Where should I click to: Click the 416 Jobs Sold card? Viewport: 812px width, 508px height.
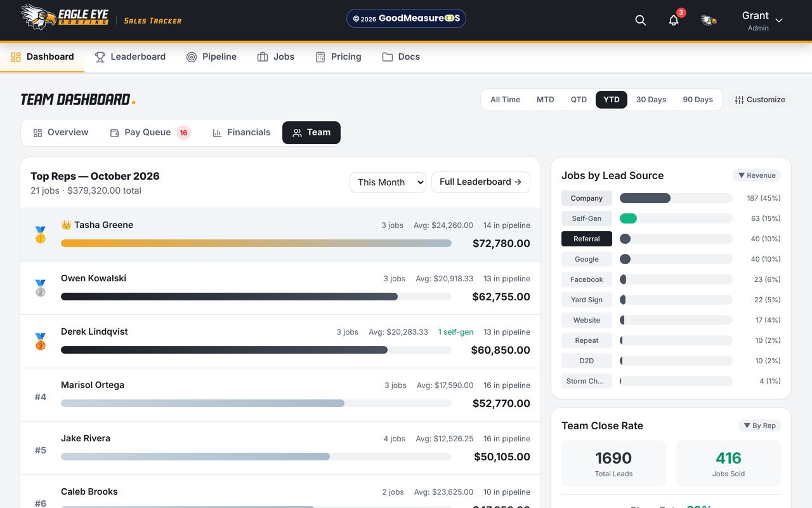[x=728, y=464]
